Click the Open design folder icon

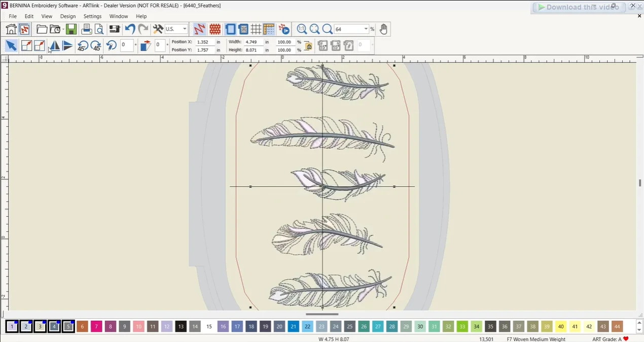point(42,29)
